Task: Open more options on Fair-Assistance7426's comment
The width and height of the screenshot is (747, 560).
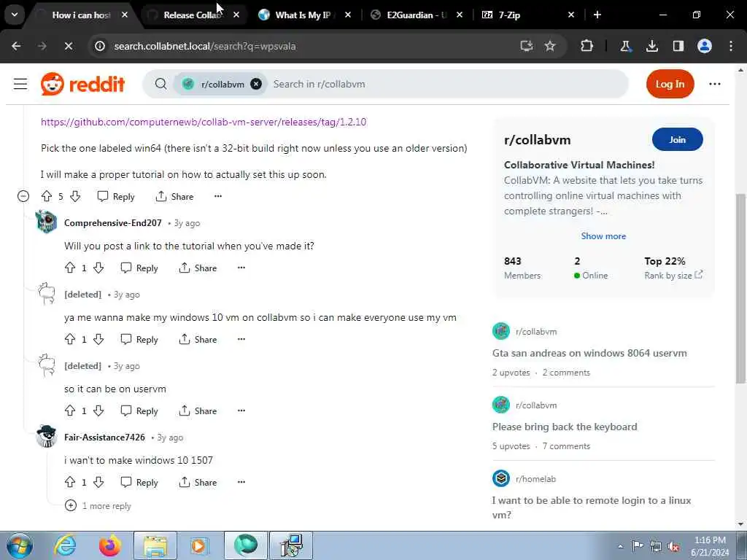Action: pyautogui.click(x=241, y=482)
